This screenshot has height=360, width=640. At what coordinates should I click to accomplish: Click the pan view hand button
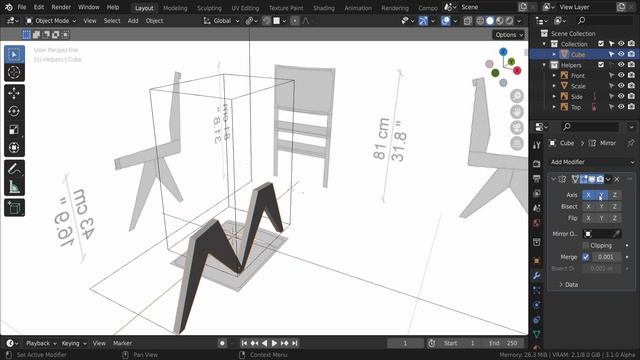click(x=517, y=112)
